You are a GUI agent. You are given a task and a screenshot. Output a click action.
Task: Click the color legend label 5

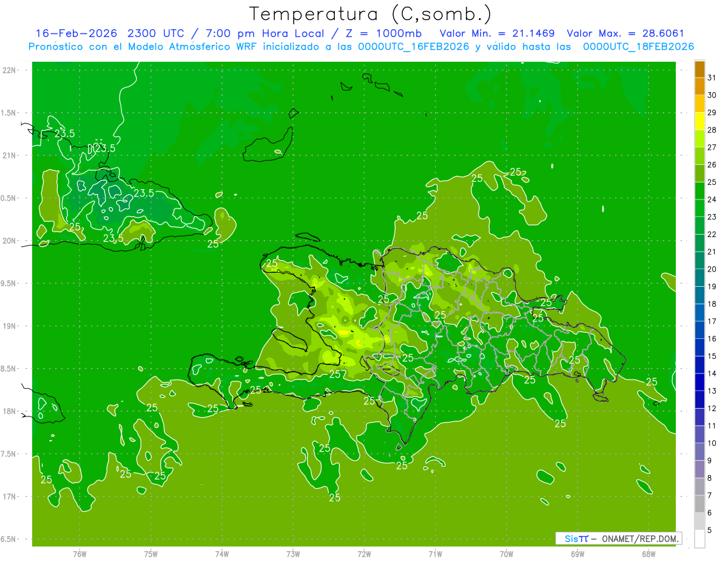710,530
